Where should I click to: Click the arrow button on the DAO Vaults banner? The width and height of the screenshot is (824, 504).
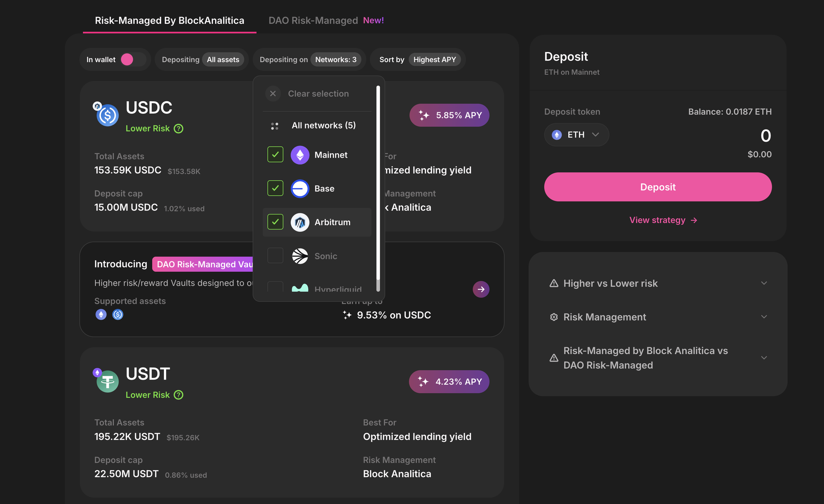click(481, 289)
